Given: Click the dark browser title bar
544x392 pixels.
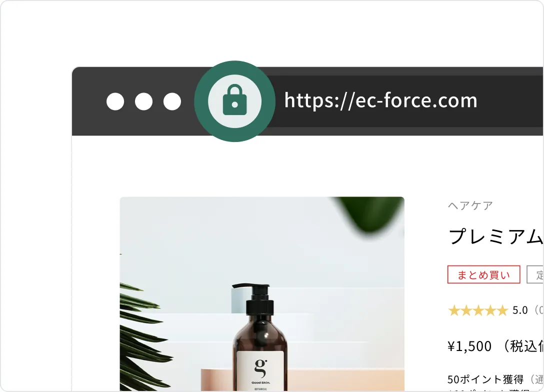Looking at the screenshot, I should pyautogui.click(x=307, y=101).
